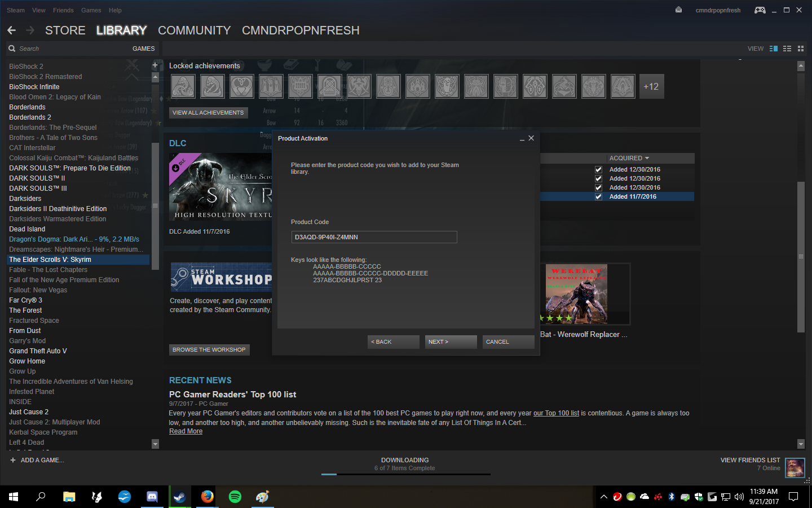This screenshot has height=508, width=812.
Task: Click the notifications inbox icon near username
Action: [x=678, y=10]
